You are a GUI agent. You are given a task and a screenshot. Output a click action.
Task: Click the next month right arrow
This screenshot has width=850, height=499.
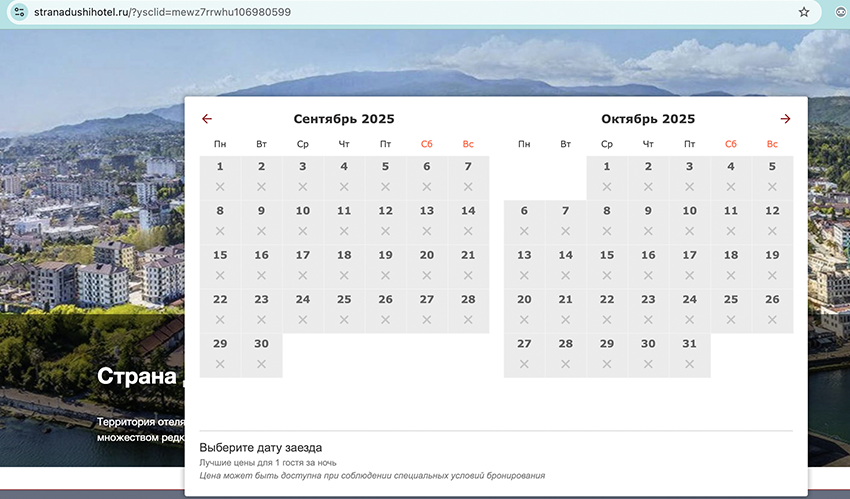pyautogui.click(x=785, y=119)
